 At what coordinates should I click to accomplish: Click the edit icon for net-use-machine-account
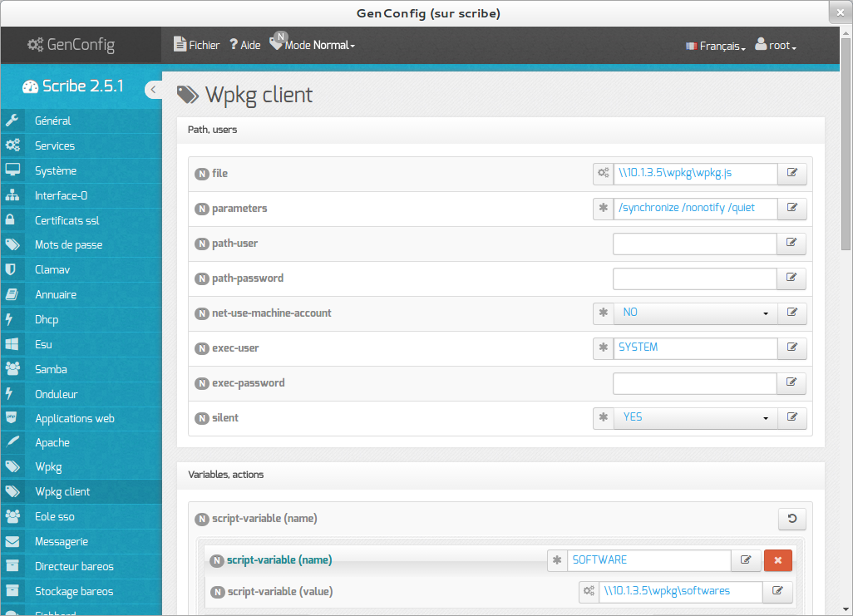pyautogui.click(x=792, y=313)
